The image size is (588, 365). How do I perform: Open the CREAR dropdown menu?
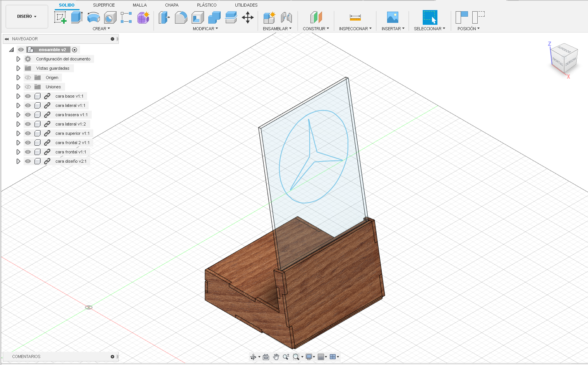101,29
